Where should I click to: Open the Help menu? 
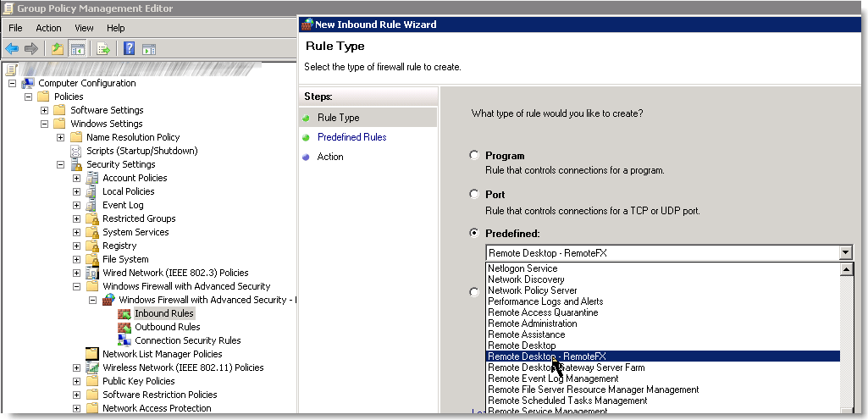click(116, 28)
